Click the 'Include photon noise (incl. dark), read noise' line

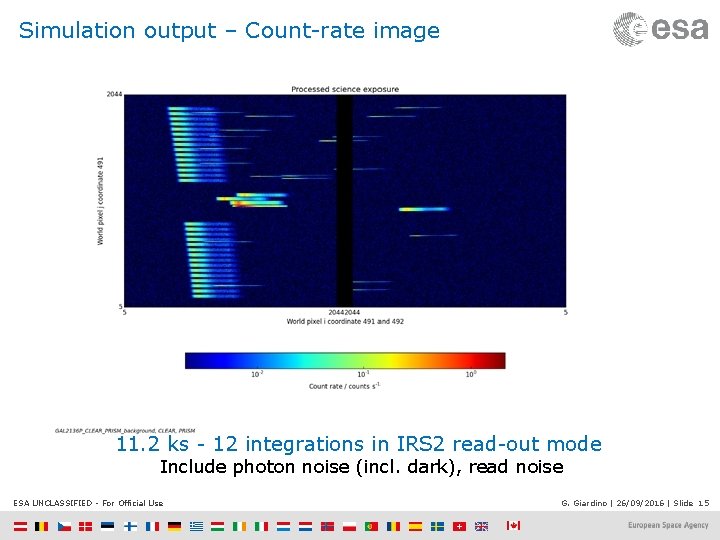pos(361,467)
